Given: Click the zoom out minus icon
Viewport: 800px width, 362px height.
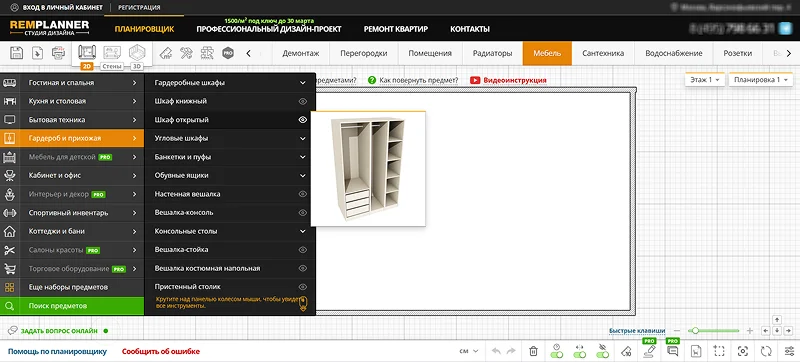Looking at the screenshot, I should [x=677, y=331].
